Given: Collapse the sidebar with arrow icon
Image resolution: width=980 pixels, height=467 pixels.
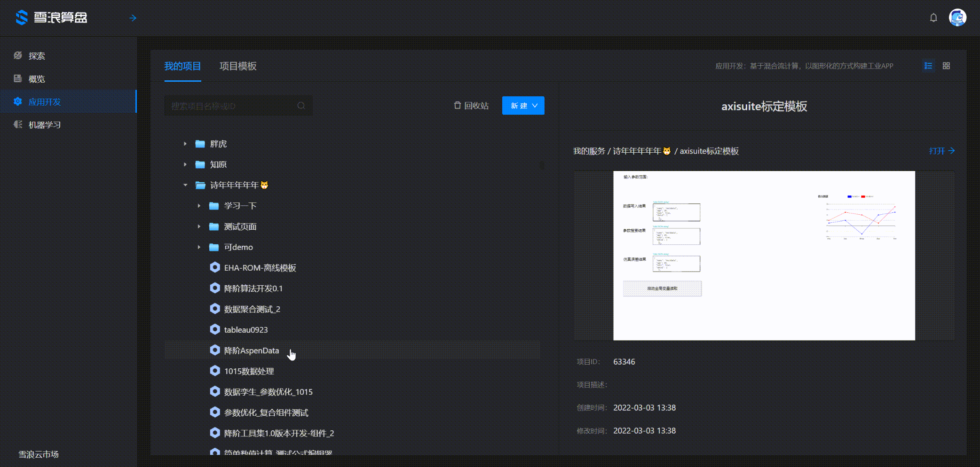Looking at the screenshot, I should coord(133,18).
